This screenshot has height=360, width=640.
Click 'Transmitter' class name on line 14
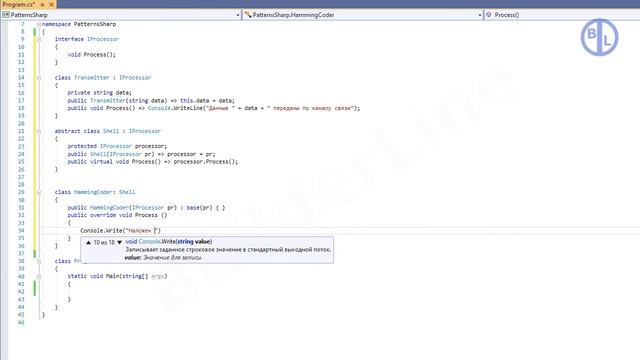click(91, 78)
